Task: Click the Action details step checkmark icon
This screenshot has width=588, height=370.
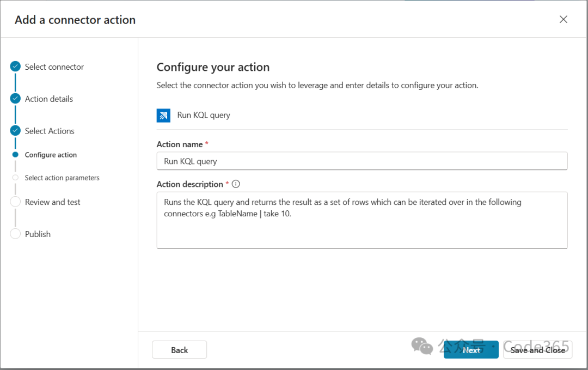Action: (x=15, y=99)
